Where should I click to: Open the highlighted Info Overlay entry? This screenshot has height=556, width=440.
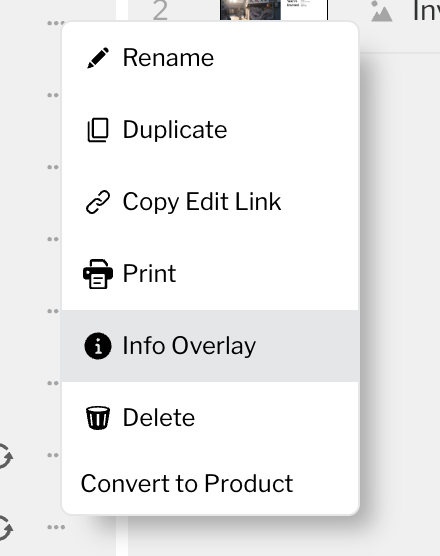(x=210, y=346)
